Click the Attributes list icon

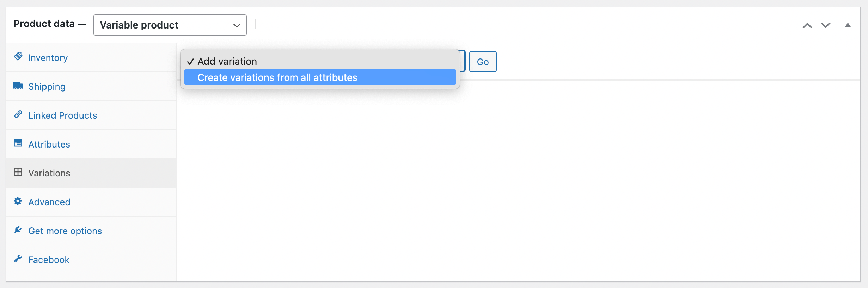coord(18,143)
